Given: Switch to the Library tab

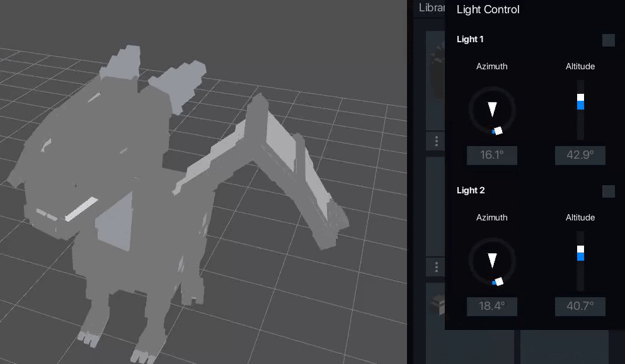Looking at the screenshot, I should coord(431,8).
